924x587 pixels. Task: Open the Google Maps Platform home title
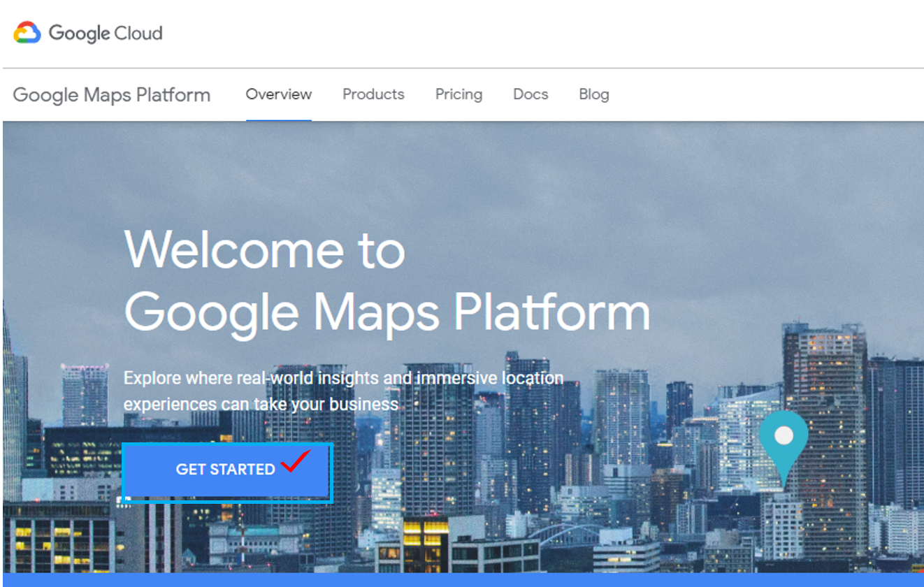(x=111, y=95)
